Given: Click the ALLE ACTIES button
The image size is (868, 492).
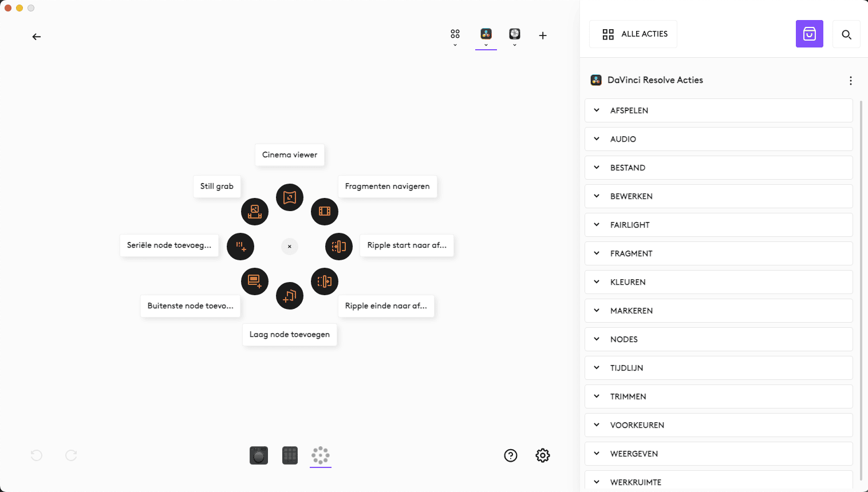Looking at the screenshot, I should (x=633, y=34).
